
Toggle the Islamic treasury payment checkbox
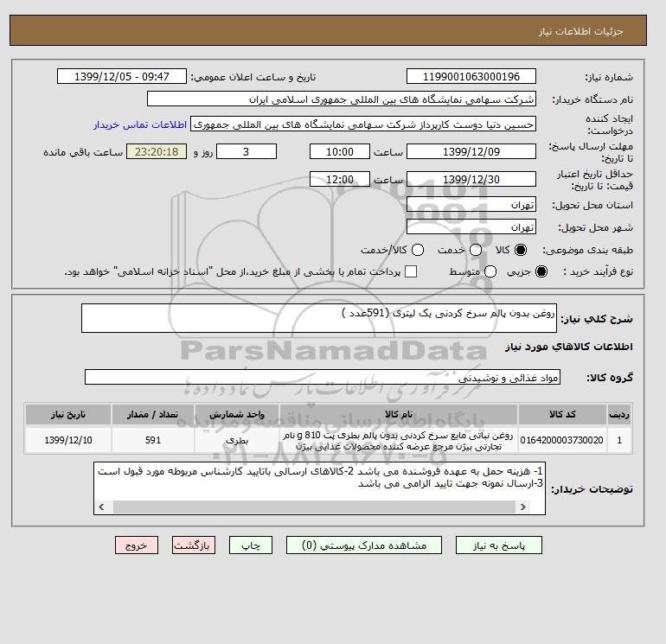pos(411,271)
